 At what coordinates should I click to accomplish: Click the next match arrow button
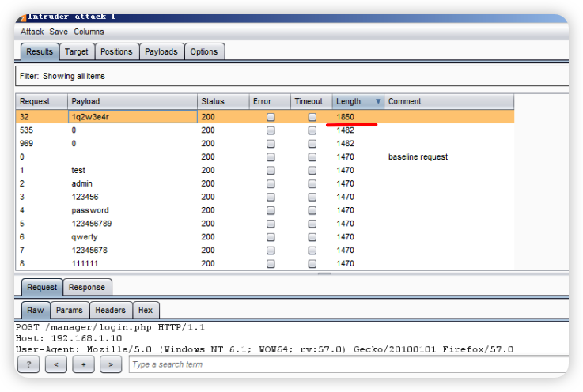pos(111,364)
